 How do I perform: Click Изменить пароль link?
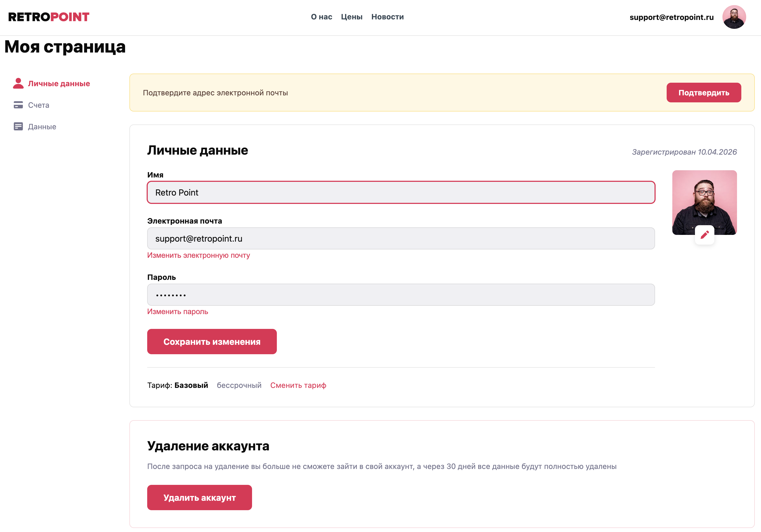[x=177, y=311]
